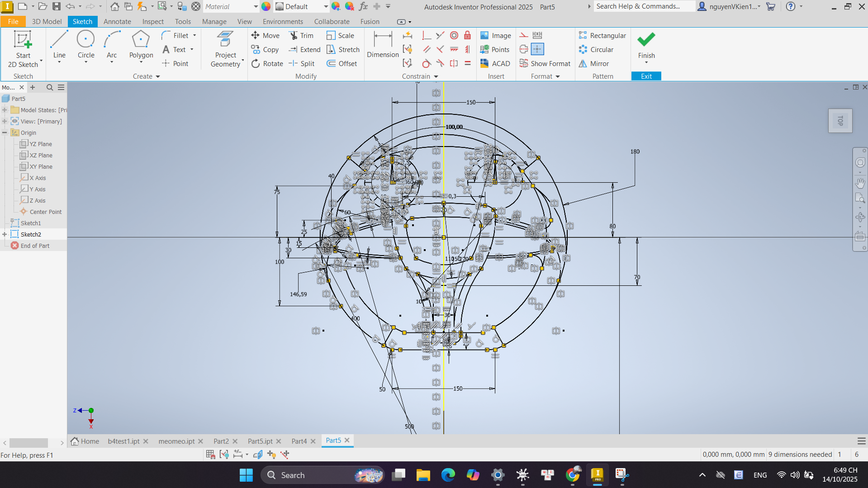
Task: Toggle Construction line format
Action: (x=524, y=36)
